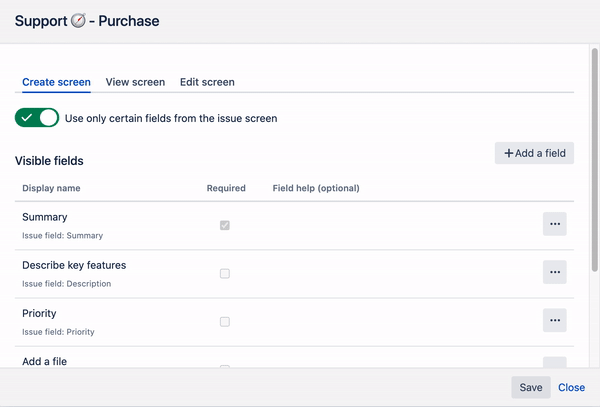Click the Summary display name

point(44,217)
